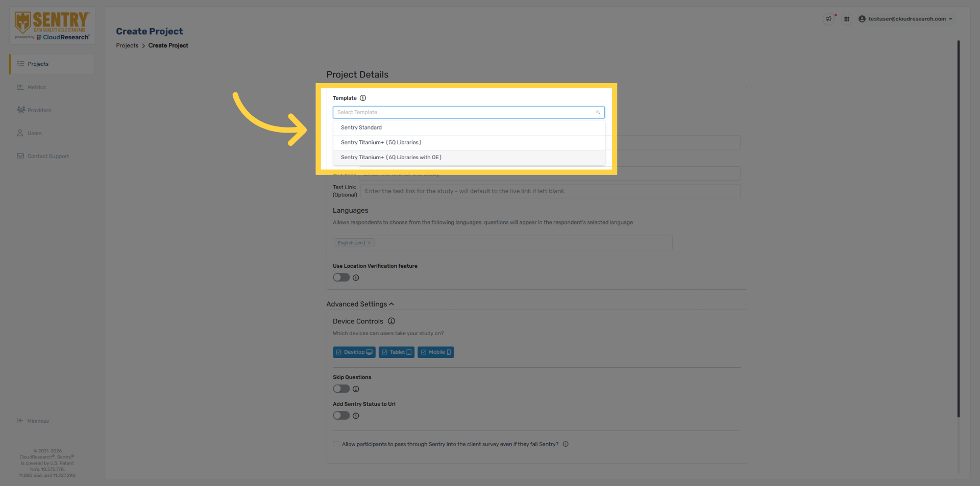The width and height of the screenshot is (980, 486).
Task: Click the Projects list icon
Action: pos(20,64)
